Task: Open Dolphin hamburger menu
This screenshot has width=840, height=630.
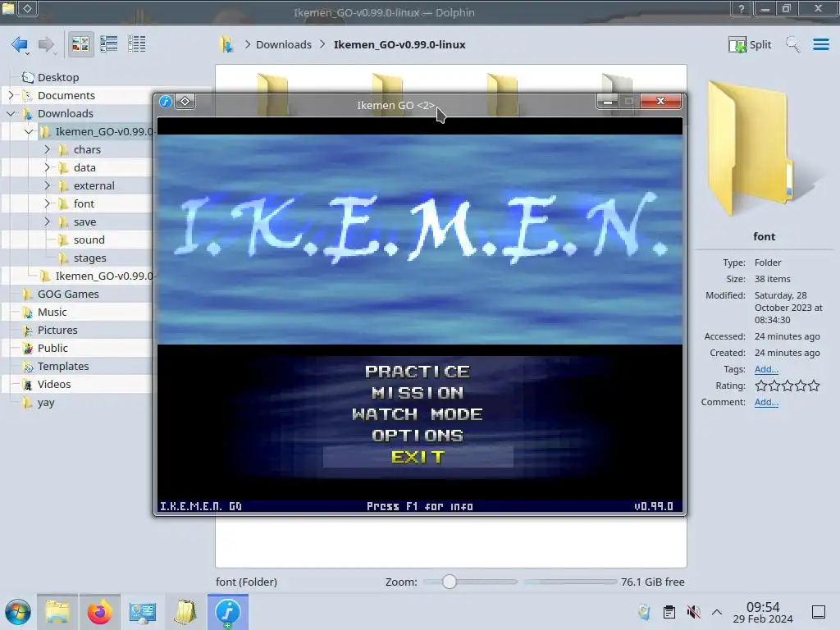Action: point(820,44)
